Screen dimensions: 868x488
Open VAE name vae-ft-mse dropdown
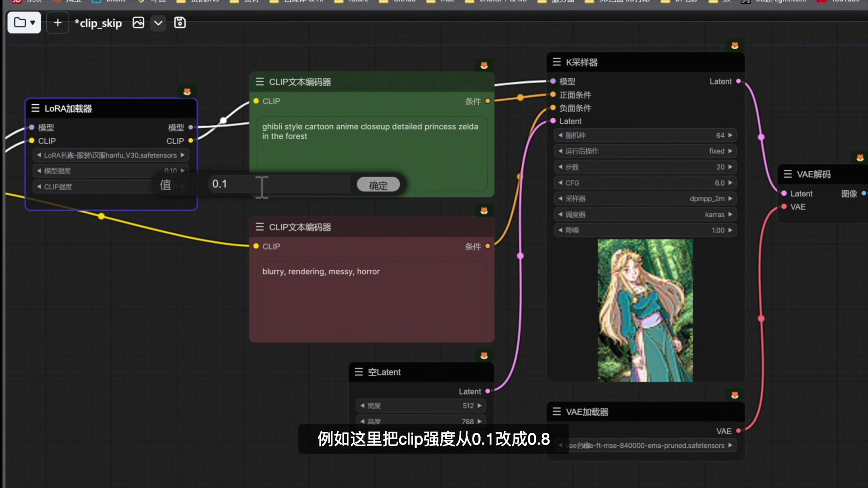tap(645, 445)
